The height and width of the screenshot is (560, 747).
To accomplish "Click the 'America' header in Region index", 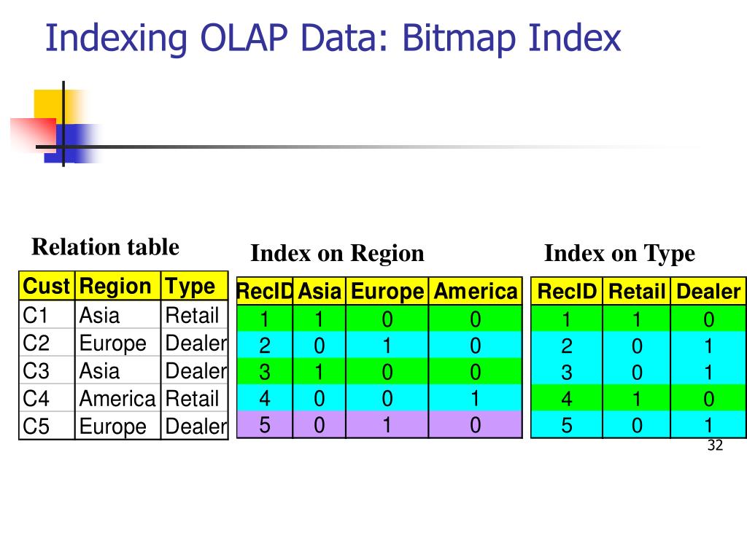I will point(476,291).
